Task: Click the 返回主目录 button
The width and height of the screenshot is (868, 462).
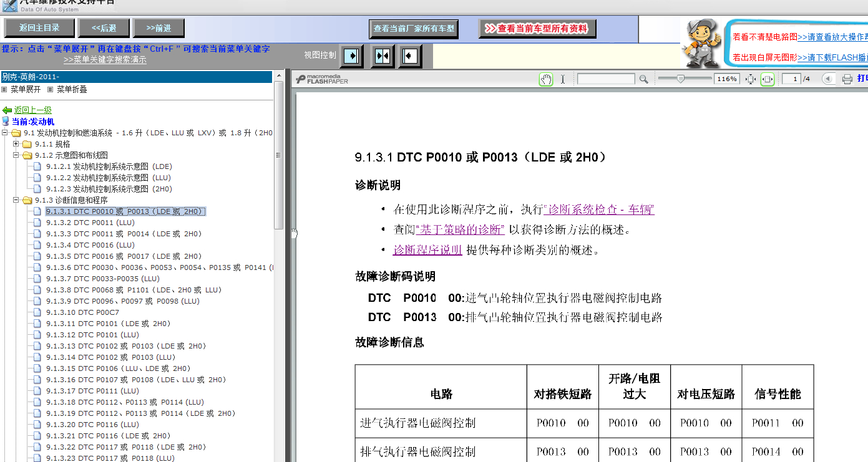Action: coord(39,28)
